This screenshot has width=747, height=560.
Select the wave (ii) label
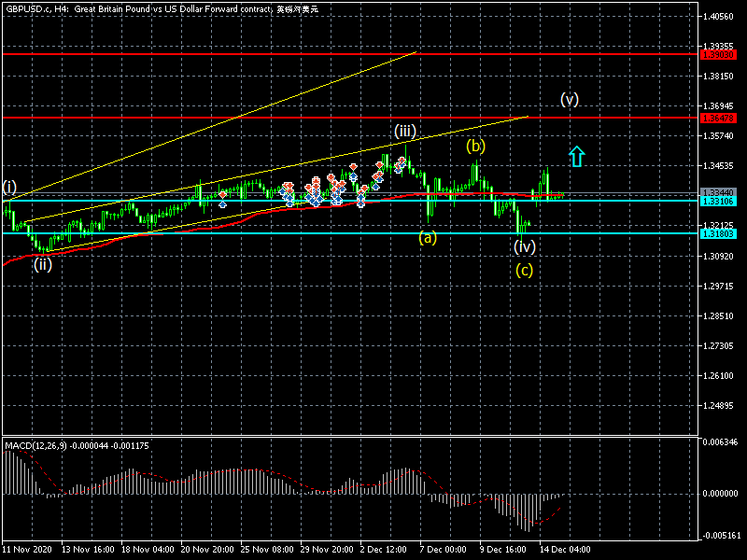43,264
